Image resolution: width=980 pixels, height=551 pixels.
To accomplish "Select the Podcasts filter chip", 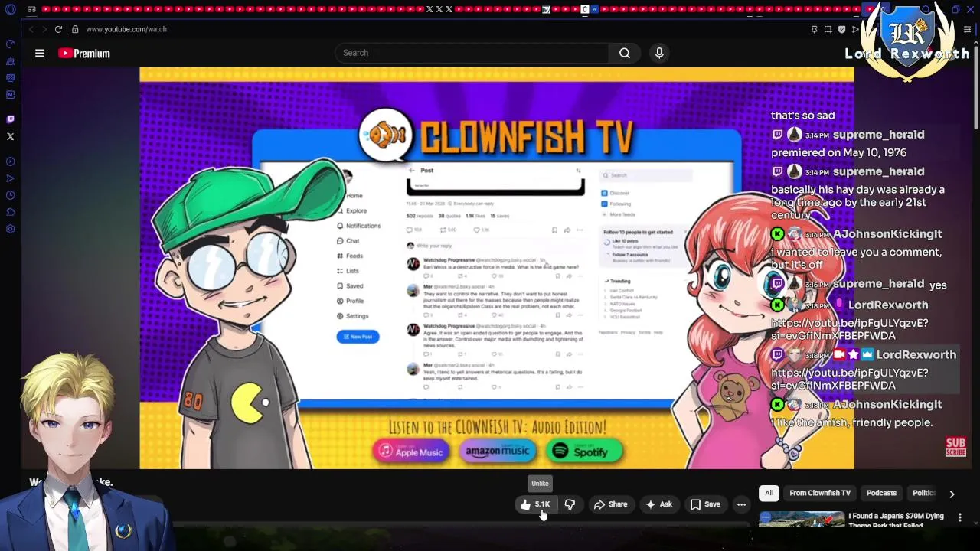I will (881, 494).
